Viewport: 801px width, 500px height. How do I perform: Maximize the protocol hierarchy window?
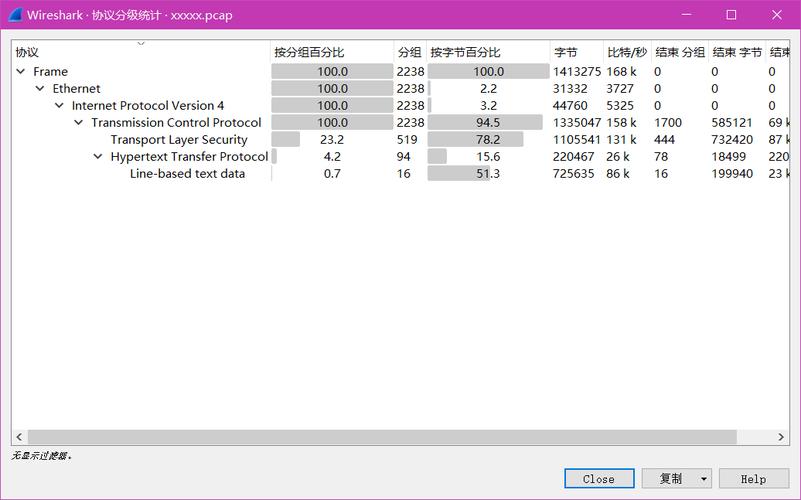tap(731, 15)
